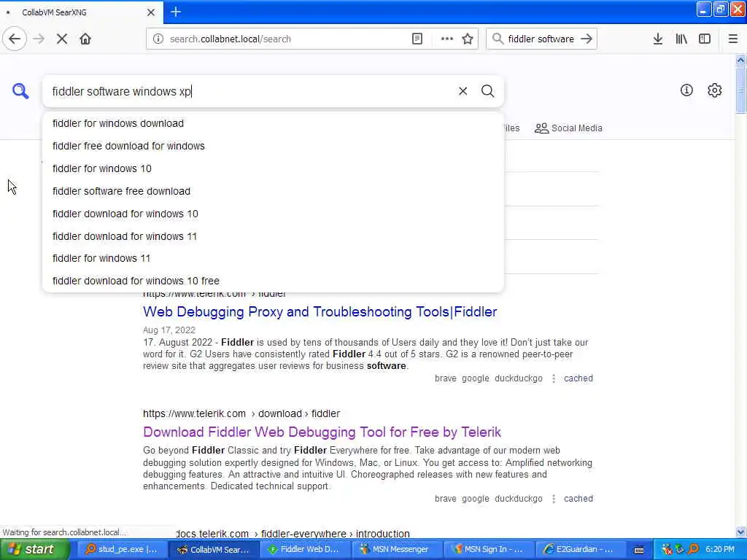
Task: Click the docs.telerik.com fiddler-everywhere URL
Action: click(293, 534)
